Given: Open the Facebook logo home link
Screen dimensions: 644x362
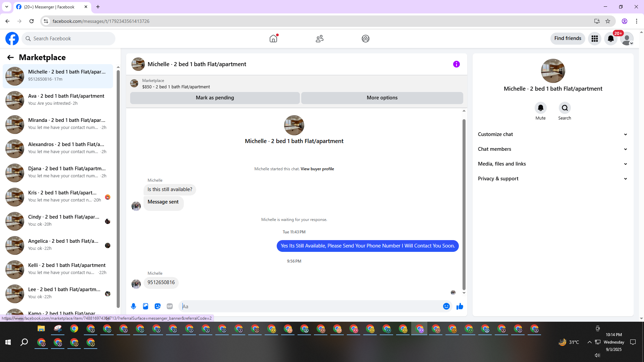Looking at the screenshot, I should click(x=12, y=39).
